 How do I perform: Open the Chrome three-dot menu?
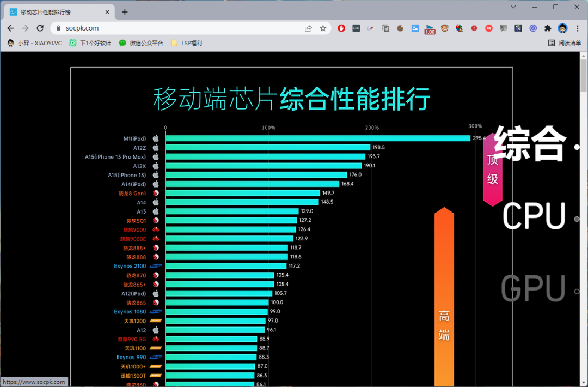(x=578, y=28)
